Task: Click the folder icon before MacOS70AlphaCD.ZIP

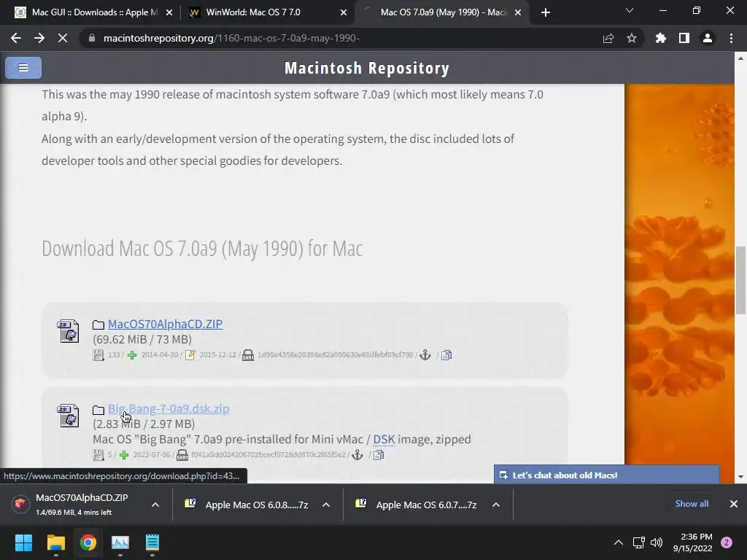Action: point(98,324)
